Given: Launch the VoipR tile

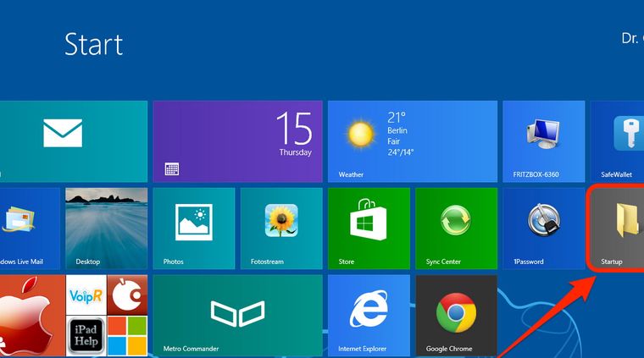Looking at the screenshot, I should (x=86, y=295).
